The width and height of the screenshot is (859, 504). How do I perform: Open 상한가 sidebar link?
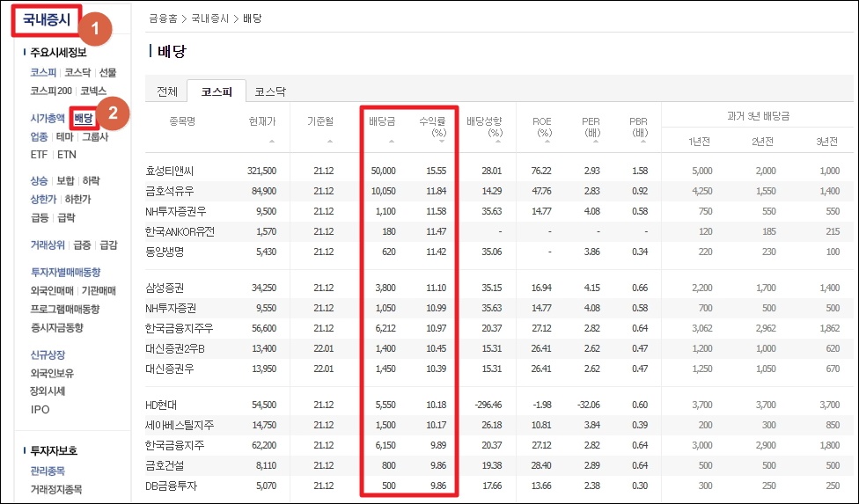[43, 199]
